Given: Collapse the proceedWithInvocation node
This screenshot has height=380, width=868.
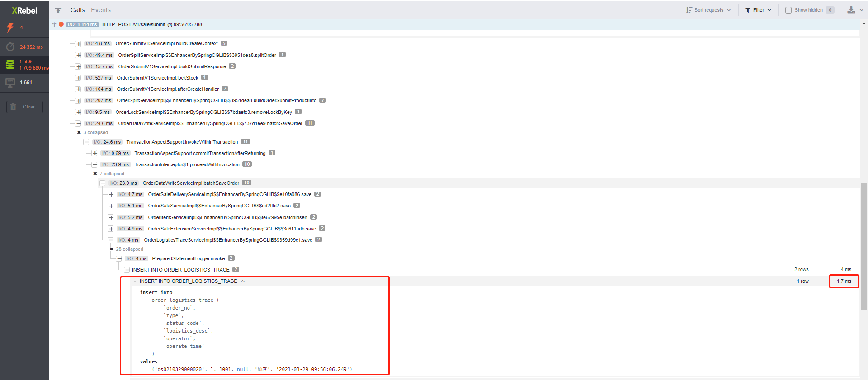Looking at the screenshot, I should [94, 164].
